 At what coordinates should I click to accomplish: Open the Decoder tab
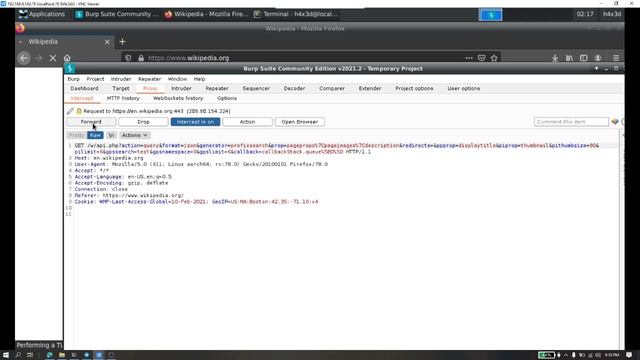(294, 88)
